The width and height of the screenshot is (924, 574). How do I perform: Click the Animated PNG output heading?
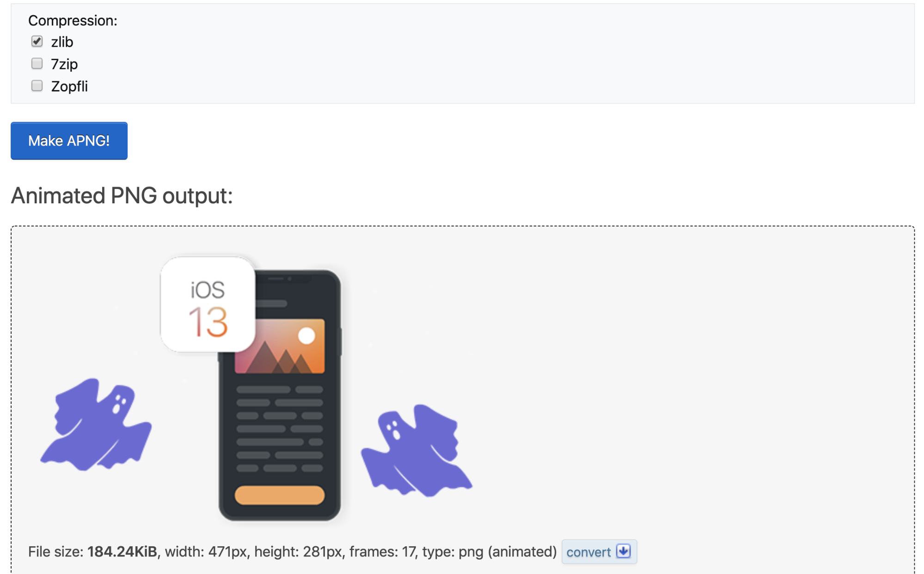point(122,196)
